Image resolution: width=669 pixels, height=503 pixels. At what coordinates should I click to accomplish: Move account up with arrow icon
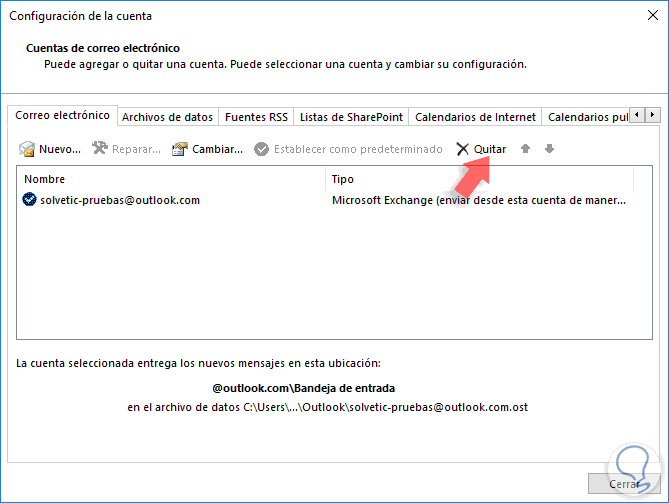point(525,148)
